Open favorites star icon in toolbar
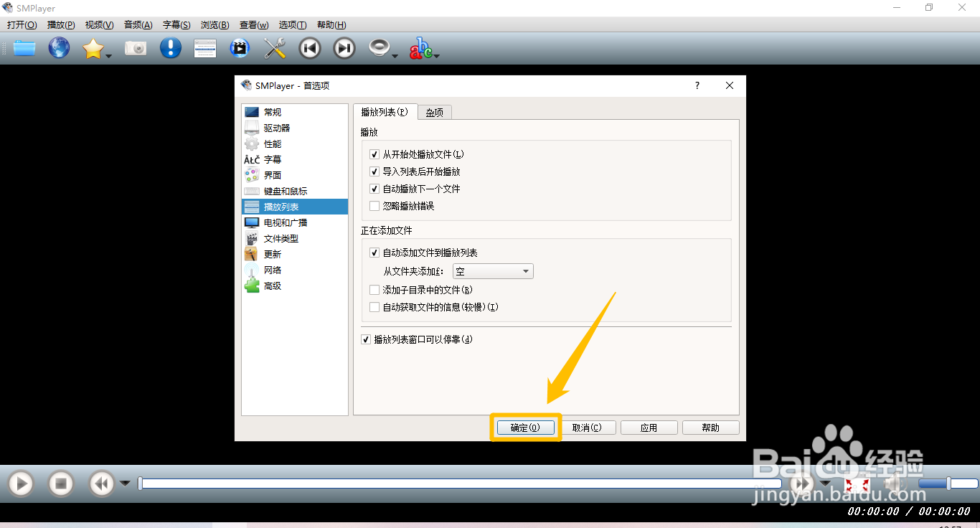 [x=93, y=48]
